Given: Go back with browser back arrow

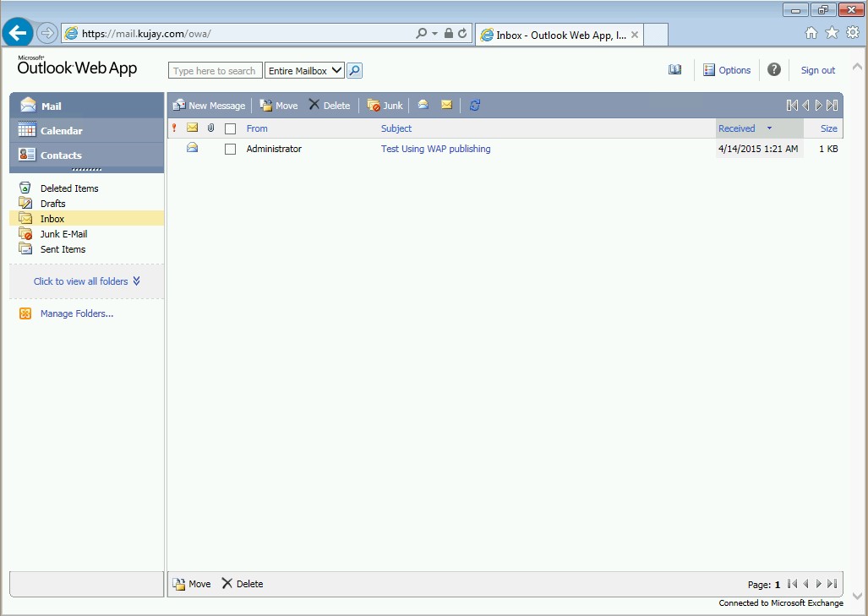Looking at the screenshot, I should coord(17,33).
